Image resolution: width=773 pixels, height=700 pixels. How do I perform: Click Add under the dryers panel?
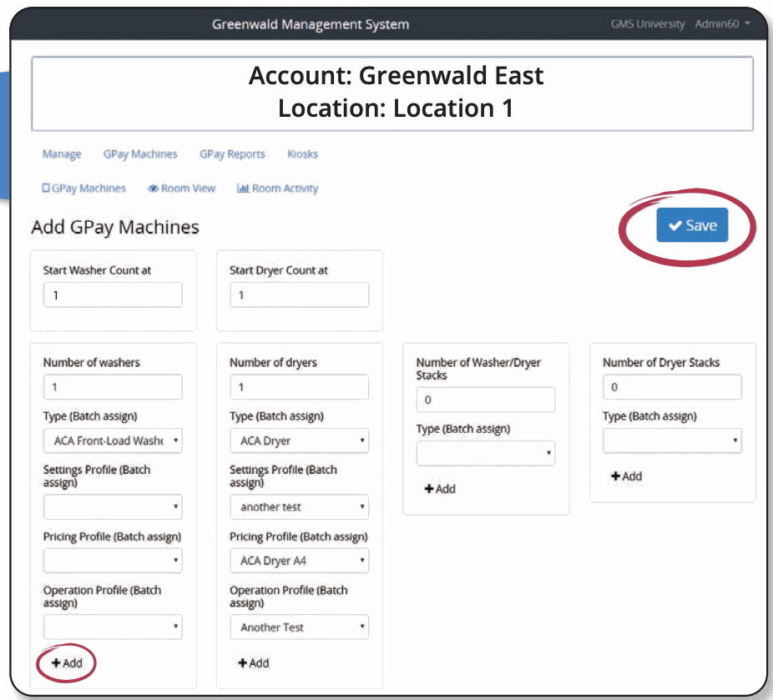pos(254,663)
